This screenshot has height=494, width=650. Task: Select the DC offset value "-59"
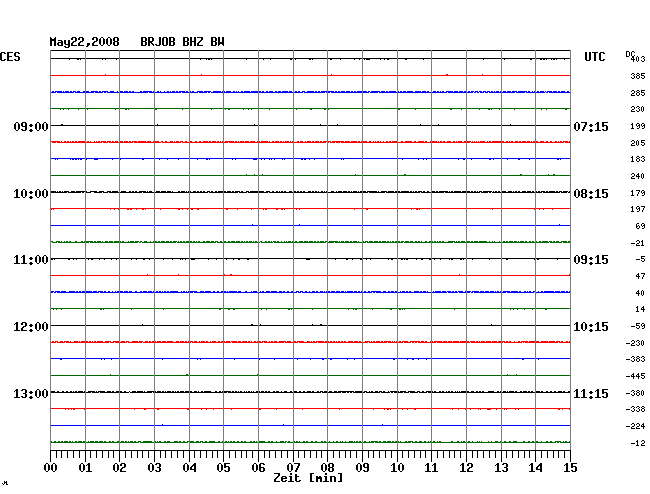point(638,326)
